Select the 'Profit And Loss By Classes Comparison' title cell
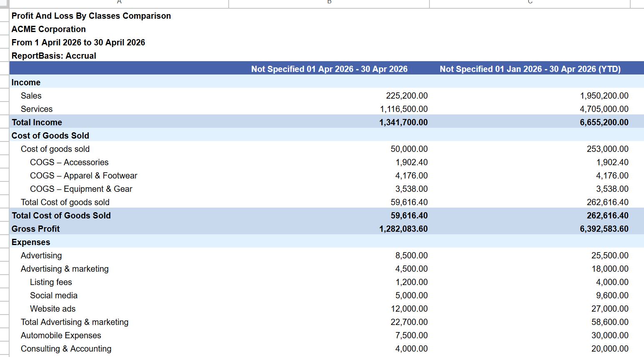644x357 pixels. [x=91, y=16]
